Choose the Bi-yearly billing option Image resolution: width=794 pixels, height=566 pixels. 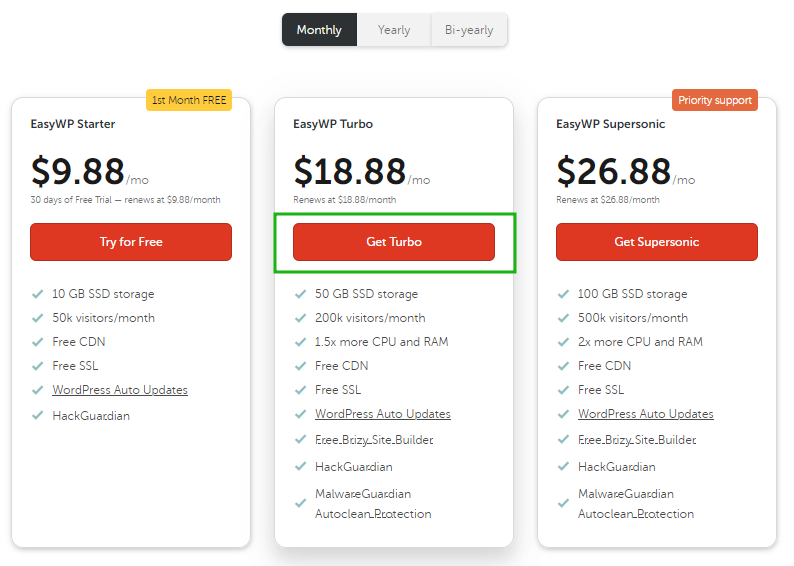[469, 30]
